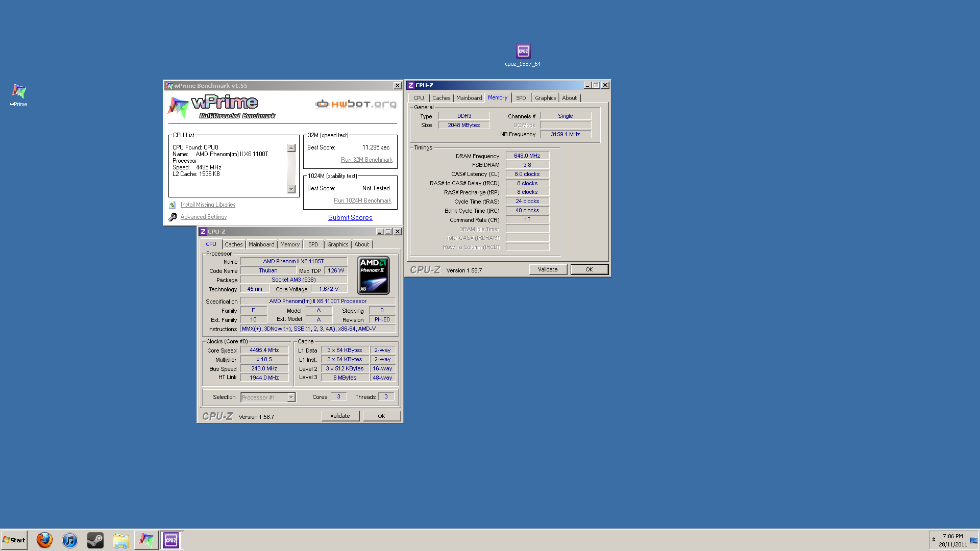980x551 pixels.
Task: Click the Best Score 11.295 sec text
Action: [x=376, y=147]
